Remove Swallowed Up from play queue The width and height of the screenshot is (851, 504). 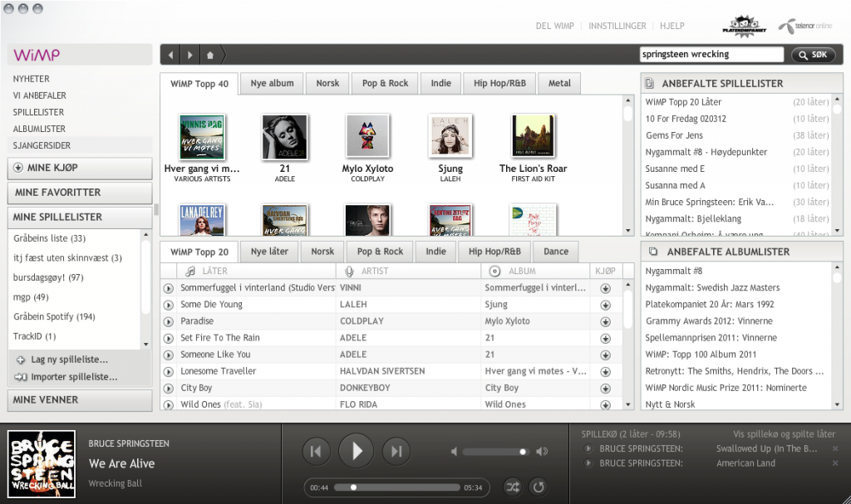(835, 448)
